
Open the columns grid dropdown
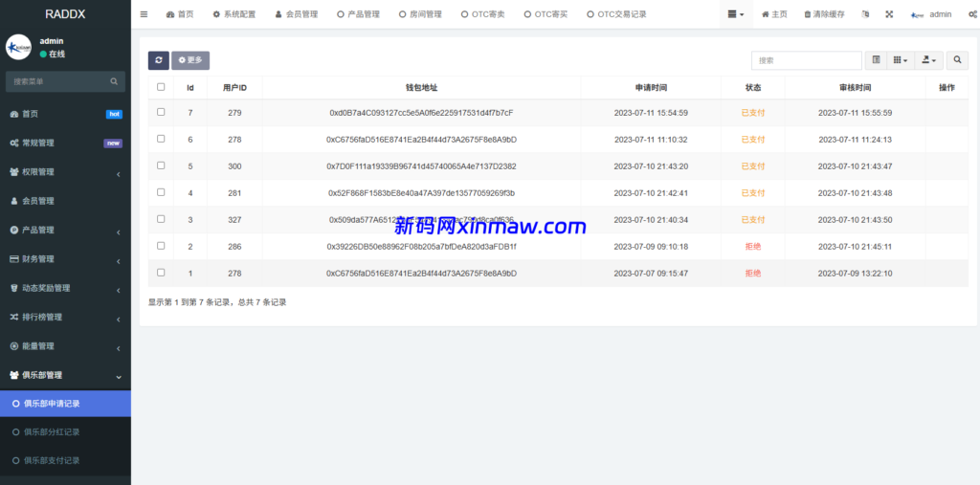[x=901, y=60]
